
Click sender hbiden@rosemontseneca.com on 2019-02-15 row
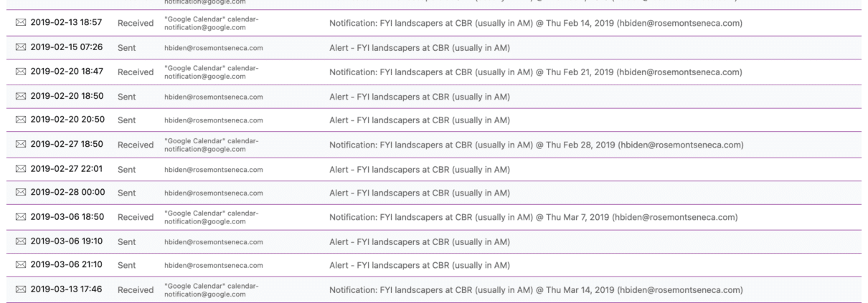click(213, 48)
